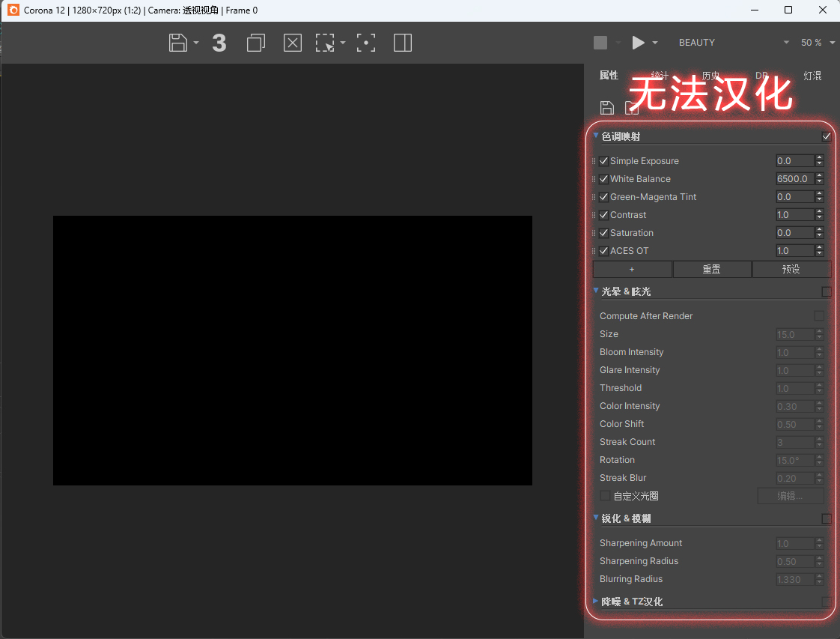The image size is (840, 639).
Task: Disable the Saturation checkbox
Action: pos(603,232)
